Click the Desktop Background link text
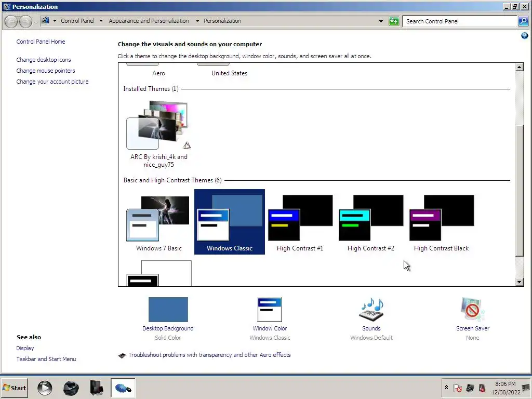The width and height of the screenshot is (532, 399). (168, 328)
